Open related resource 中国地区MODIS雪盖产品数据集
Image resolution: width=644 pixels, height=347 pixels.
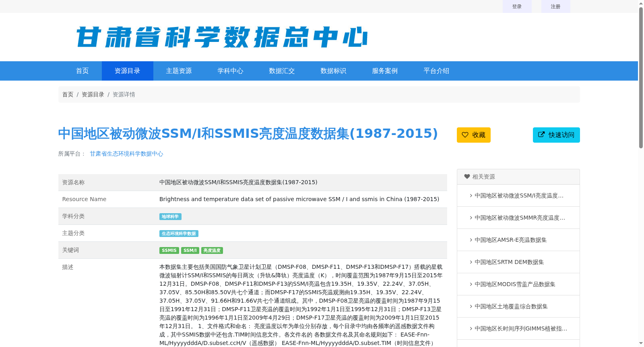coord(515,284)
